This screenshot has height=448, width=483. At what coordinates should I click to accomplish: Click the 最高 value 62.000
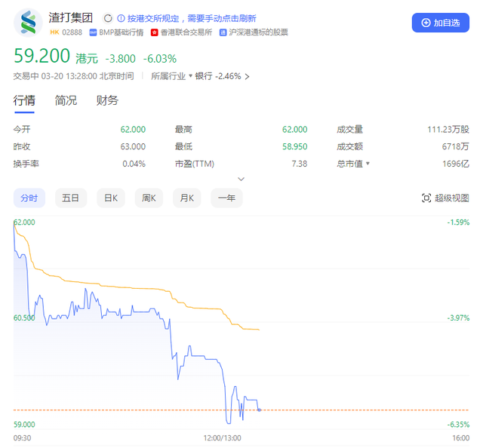(x=295, y=129)
